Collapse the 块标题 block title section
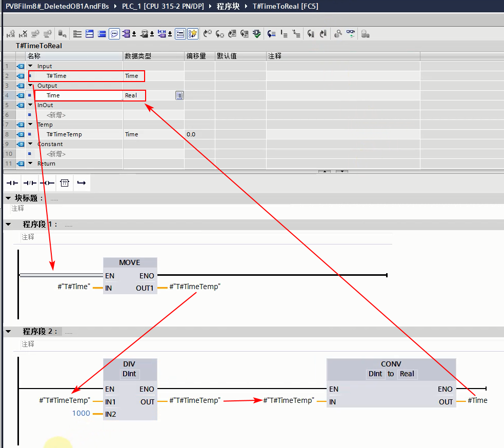Screen dimensions: 504x448 point(8,198)
